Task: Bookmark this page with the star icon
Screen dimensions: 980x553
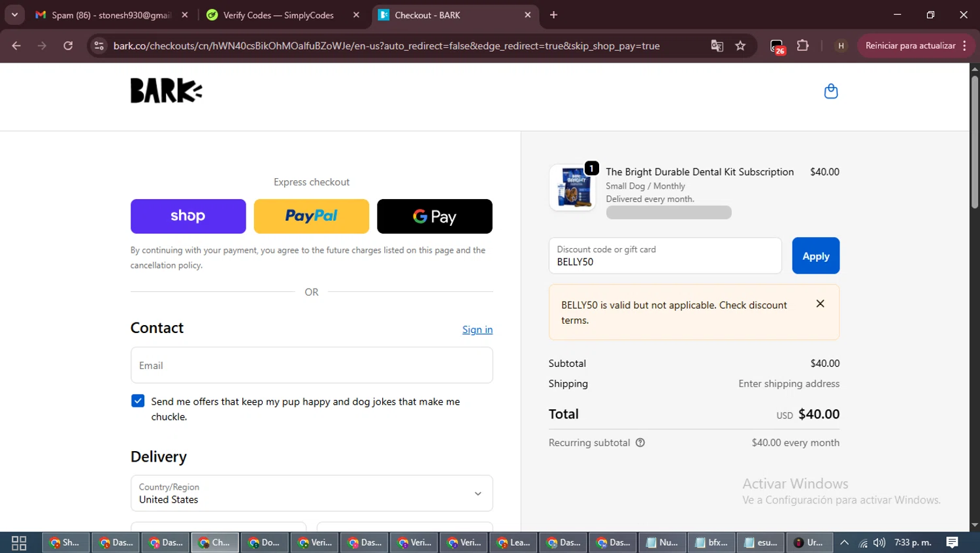Action: click(740, 46)
